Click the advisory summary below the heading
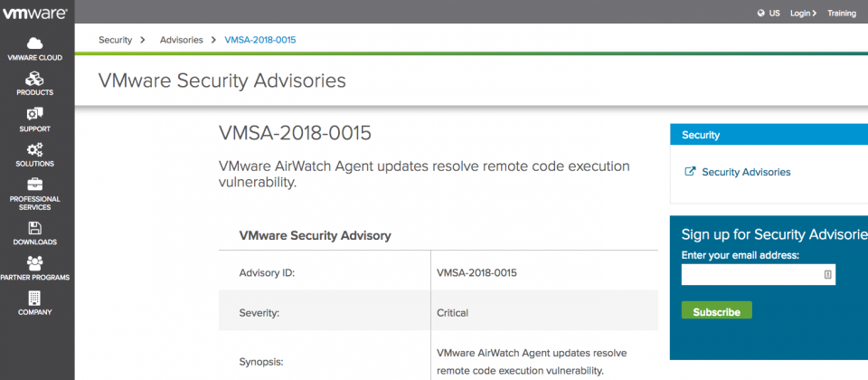Viewport: 868px width, 380px height. [x=425, y=175]
